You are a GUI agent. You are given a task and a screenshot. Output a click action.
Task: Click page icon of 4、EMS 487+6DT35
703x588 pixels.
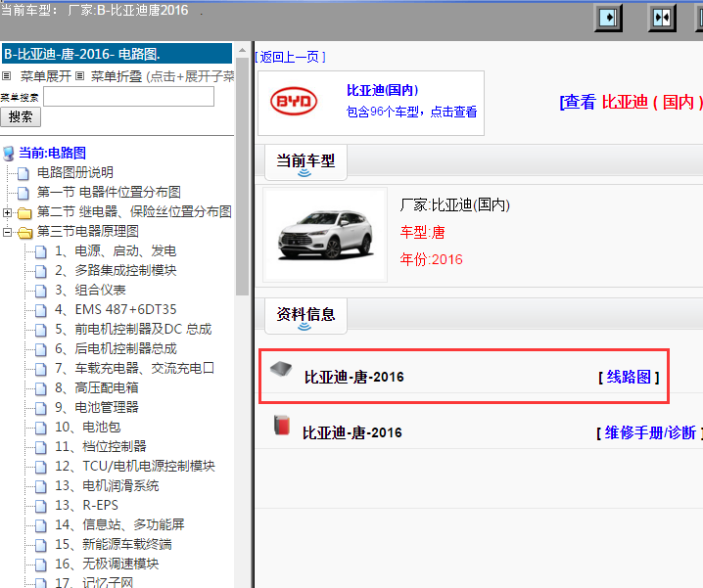tap(41, 310)
